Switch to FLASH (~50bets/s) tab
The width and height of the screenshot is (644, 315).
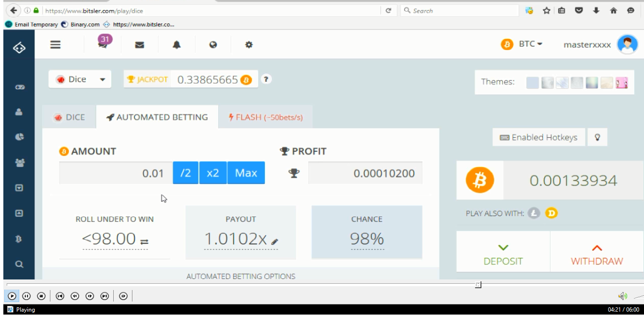tap(265, 117)
